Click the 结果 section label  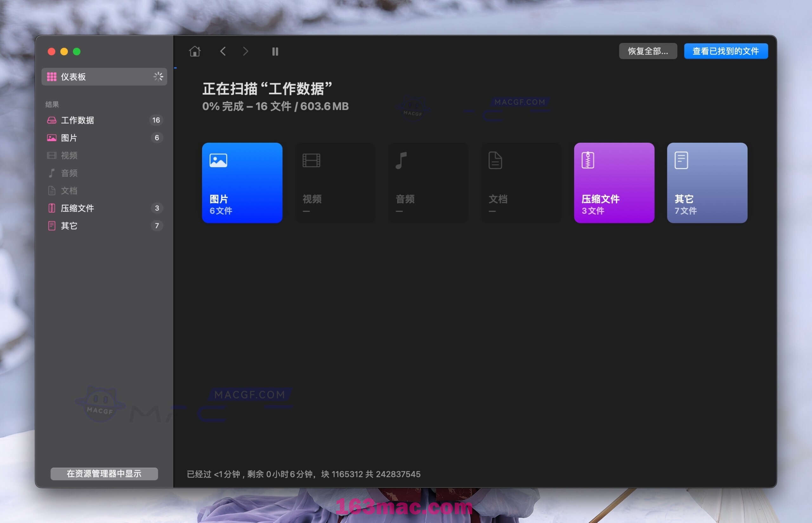(52, 105)
